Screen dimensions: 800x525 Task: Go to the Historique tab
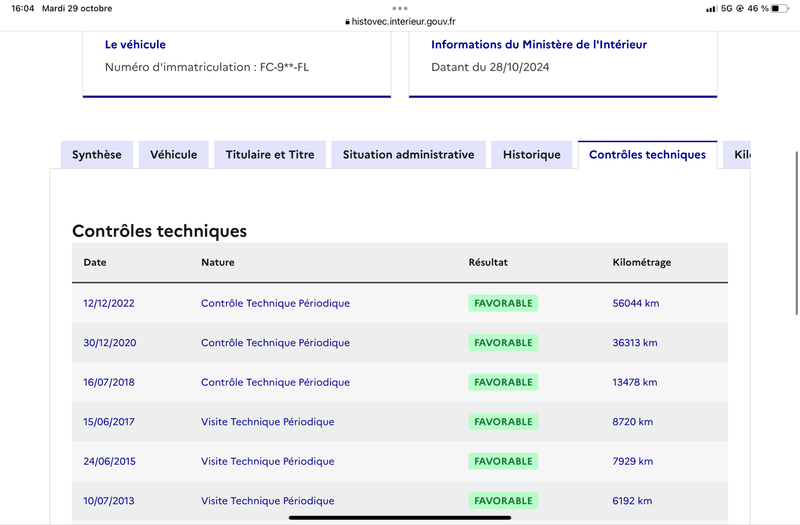click(x=532, y=155)
